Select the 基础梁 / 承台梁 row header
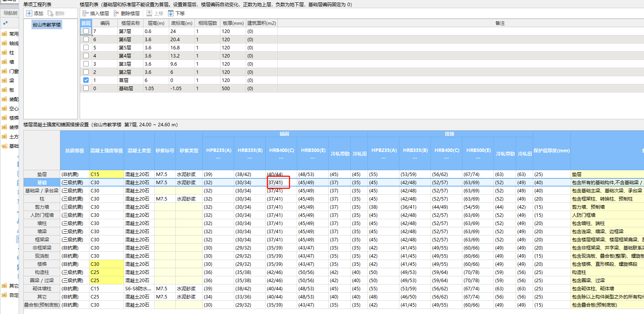The width and height of the screenshot is (644, 314). (x=42, y=191)
